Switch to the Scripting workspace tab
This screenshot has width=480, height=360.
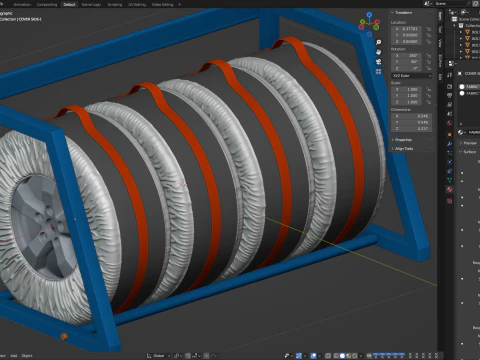tap(115, 5)
